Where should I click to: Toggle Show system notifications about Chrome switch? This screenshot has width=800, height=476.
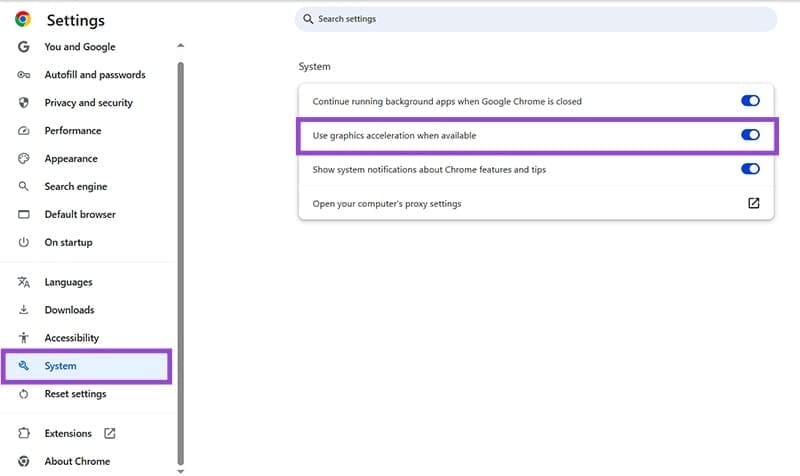click(x=750, y=169)
